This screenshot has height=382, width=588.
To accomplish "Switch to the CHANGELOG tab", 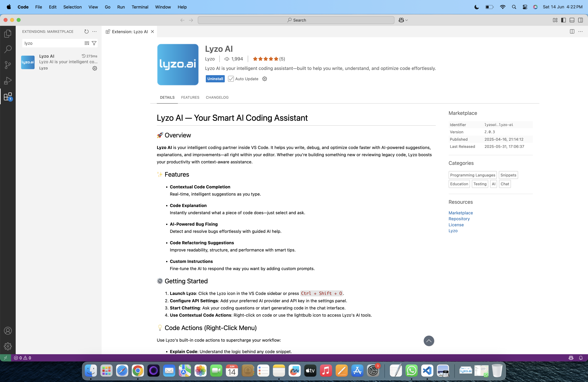I will tap(217, 97).
